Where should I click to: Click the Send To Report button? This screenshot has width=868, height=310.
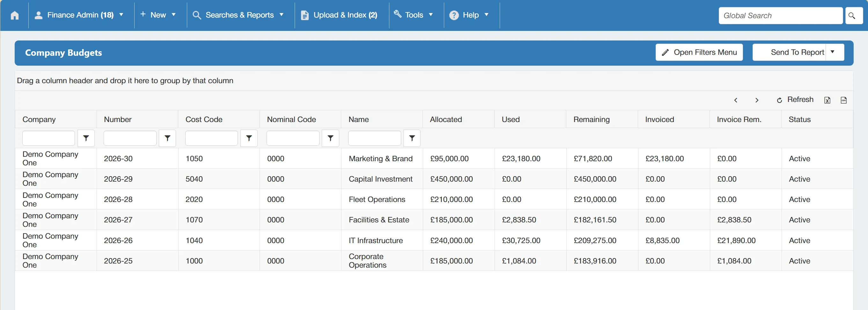790,52
